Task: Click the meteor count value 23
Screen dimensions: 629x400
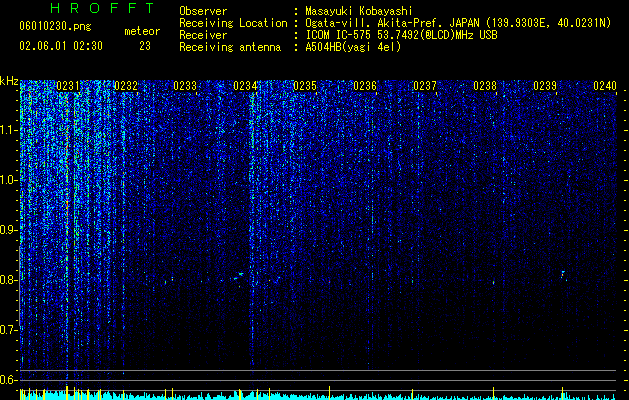Action: click(x=145, y=46)
